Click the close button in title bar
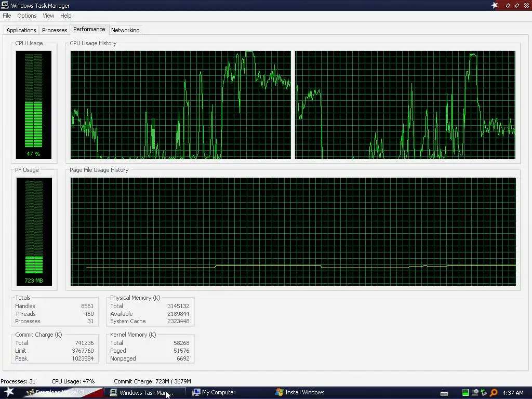Screen dimensions: 532x399 pos(527,5)
